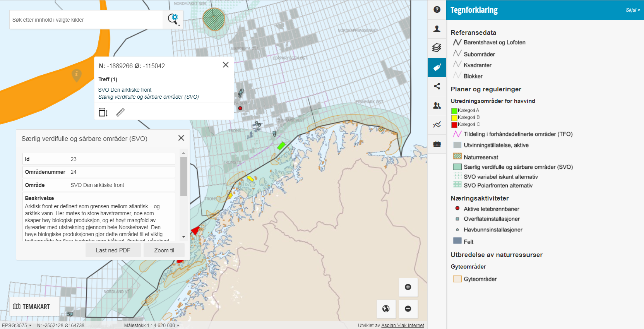The image size is (644, 329).
Task: Toggle the legend tag icon in sidebar
Action: 437,67
